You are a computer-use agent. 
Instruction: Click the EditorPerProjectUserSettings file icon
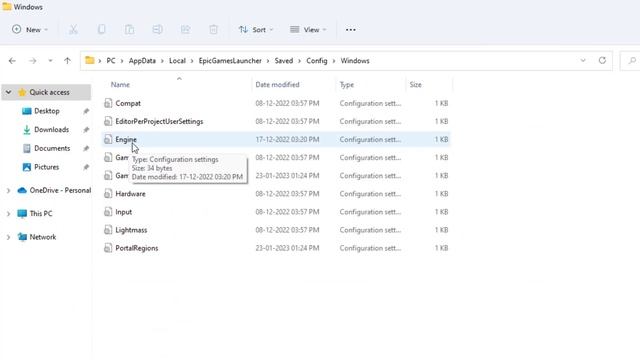tap(108, 121)
